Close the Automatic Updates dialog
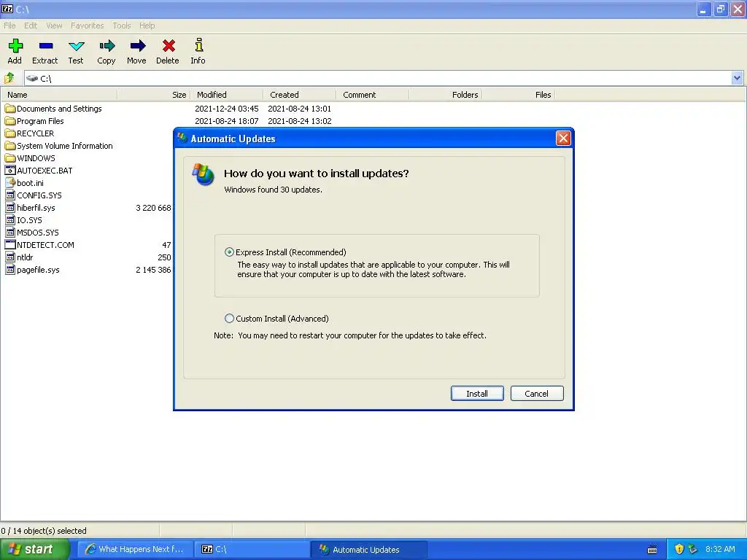Viewport: 747px width, 560px height. tap(563, 139)
